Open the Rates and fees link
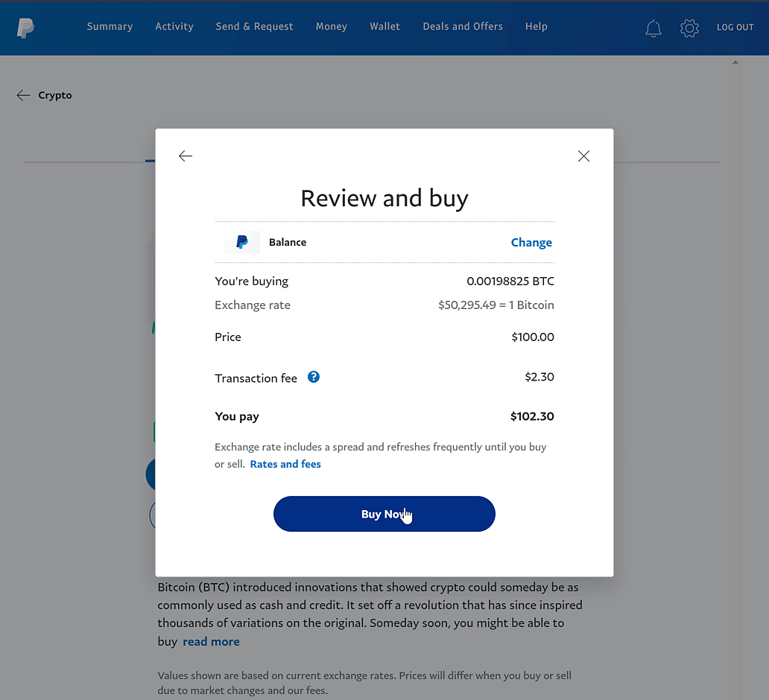Screen dimensions: 769x700 285,464
